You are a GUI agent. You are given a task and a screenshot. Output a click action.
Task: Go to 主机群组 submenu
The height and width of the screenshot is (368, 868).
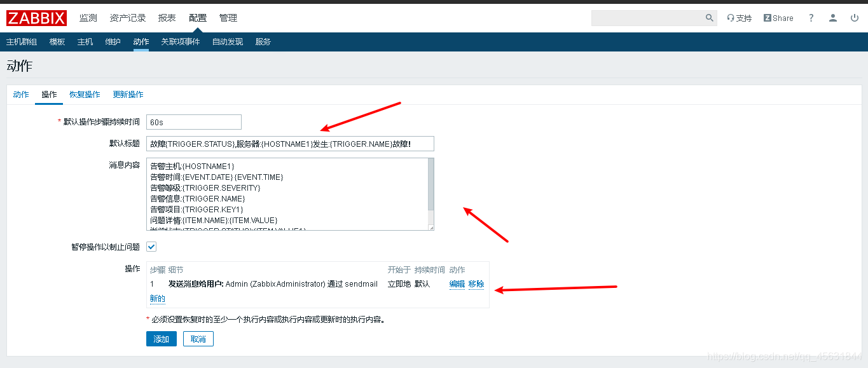coord(22,42)
